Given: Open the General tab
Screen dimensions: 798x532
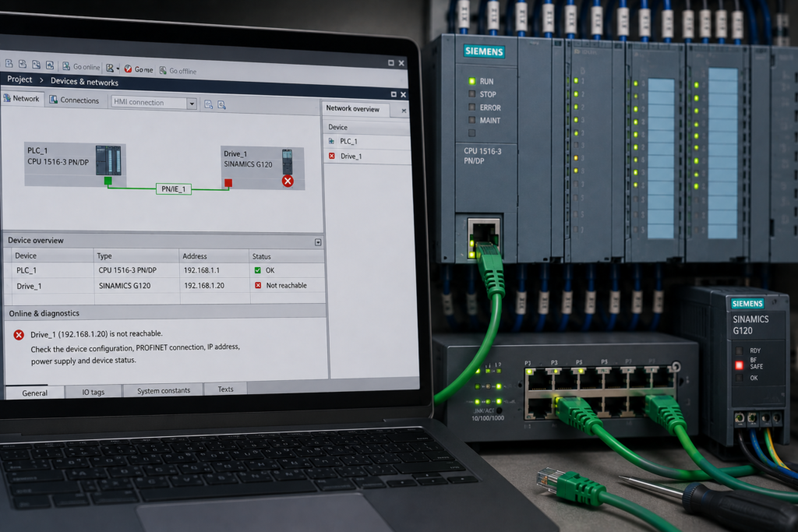Looking at the screenshot, I should 34,393.
